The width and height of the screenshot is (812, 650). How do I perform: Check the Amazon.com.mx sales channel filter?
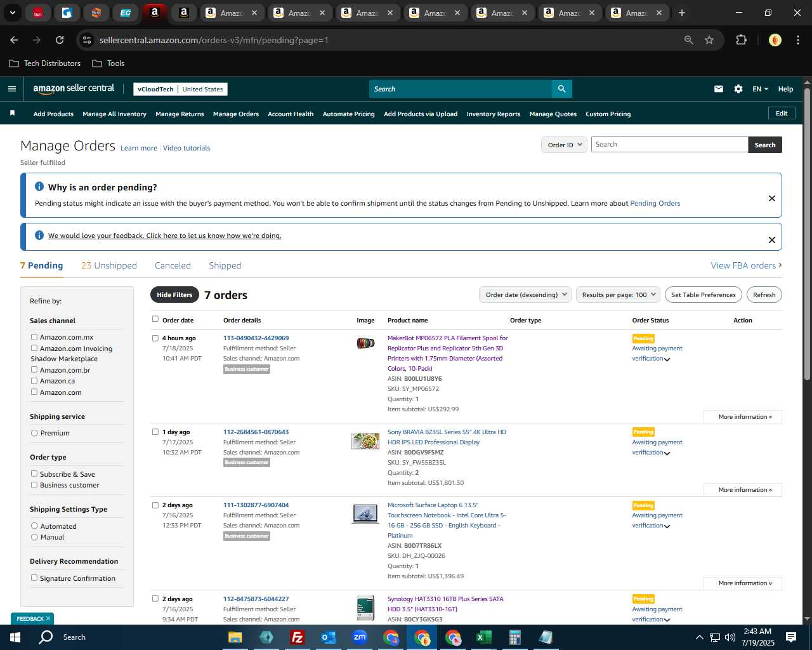coord(34,337)
